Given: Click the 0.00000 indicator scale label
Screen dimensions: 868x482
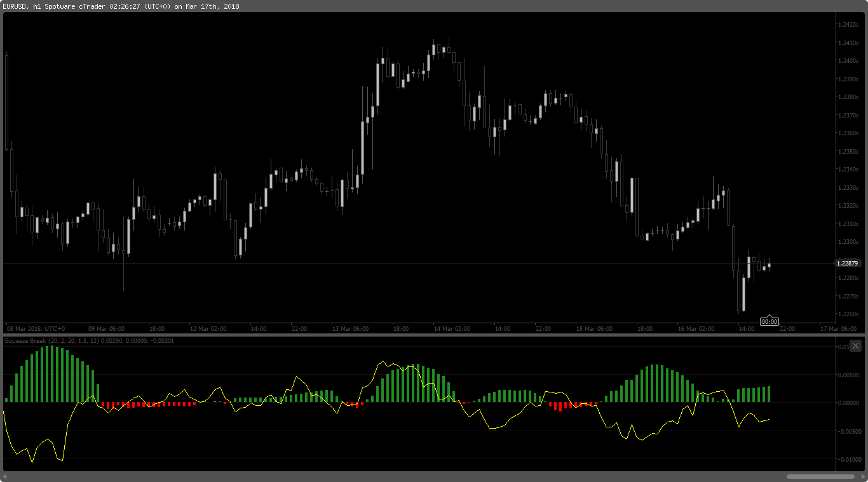Looking at the screenshot, I should (x=849, y=403).
